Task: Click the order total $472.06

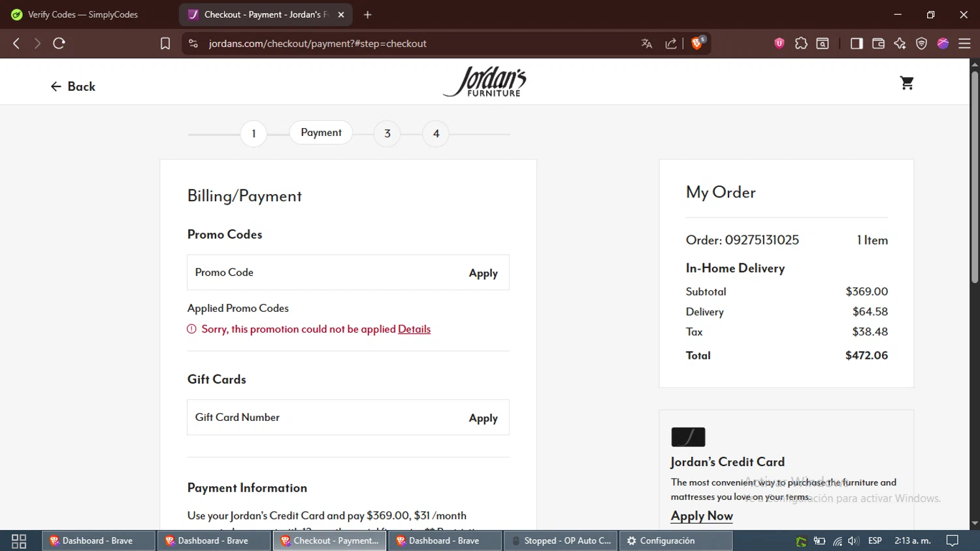Action: tap(866, 356)
